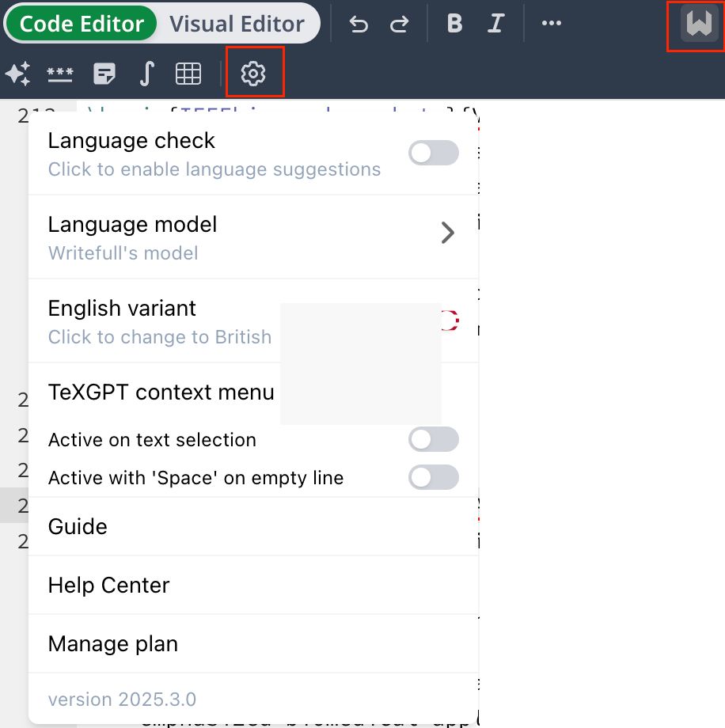Select Manage plan in the menu

[x=113, y=643]
